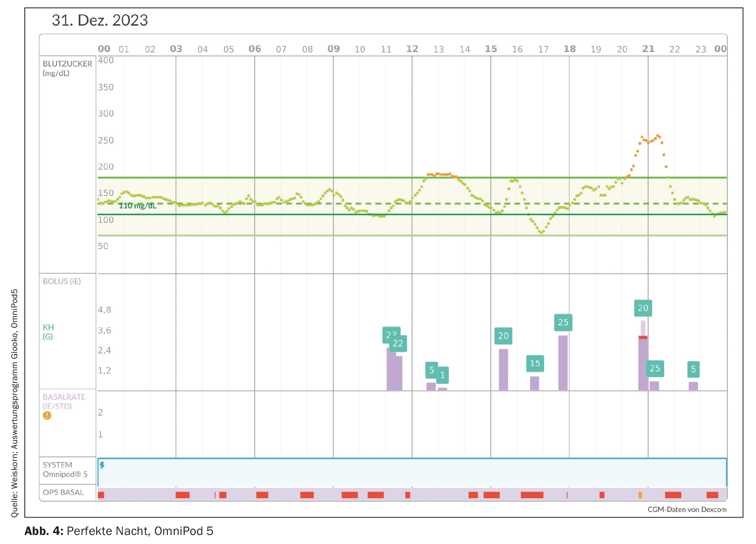
Task: Click the blue lightning bolt system icon
Action: (102, 465)
